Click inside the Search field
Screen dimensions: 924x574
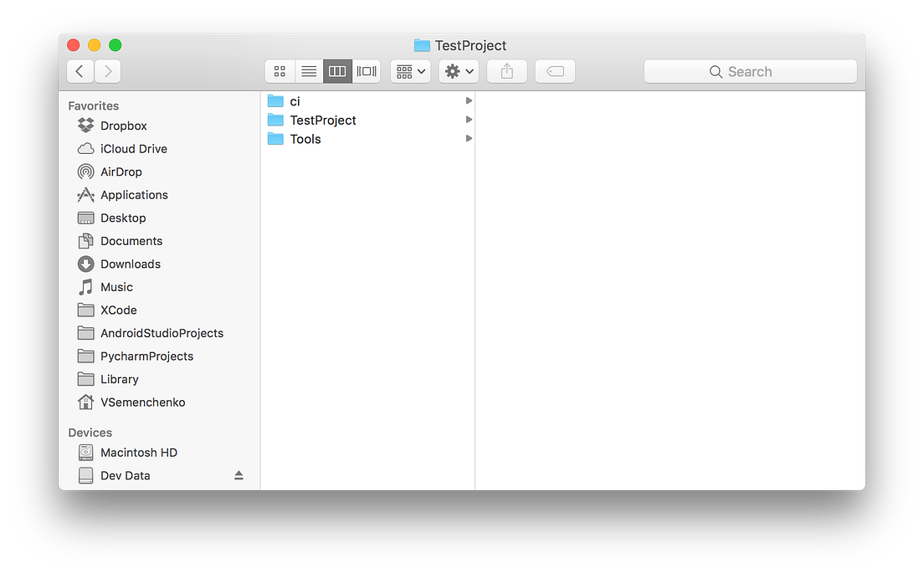pos(750,71)
